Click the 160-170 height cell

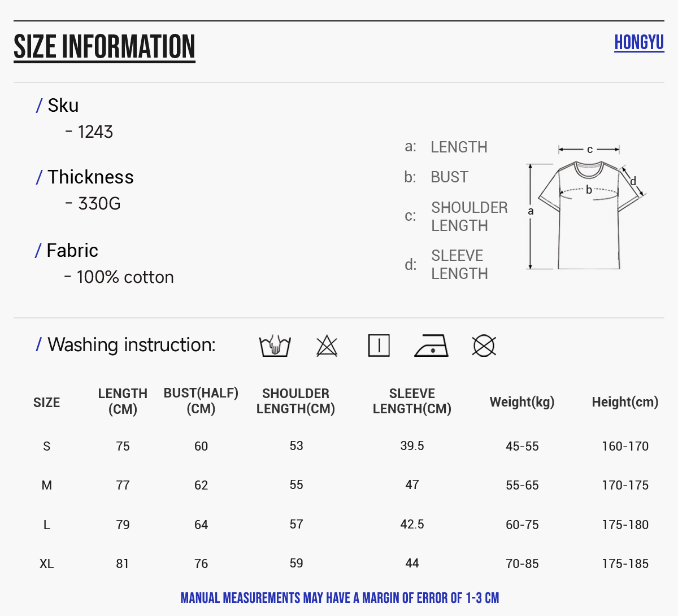point(625,446)
